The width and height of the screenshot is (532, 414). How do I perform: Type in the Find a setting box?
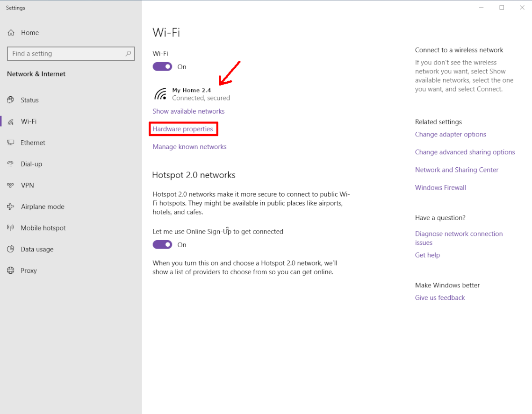[65, 54]
